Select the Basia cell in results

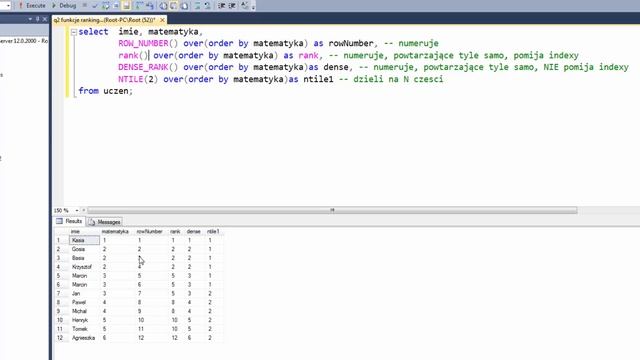[x=84, y=258]
